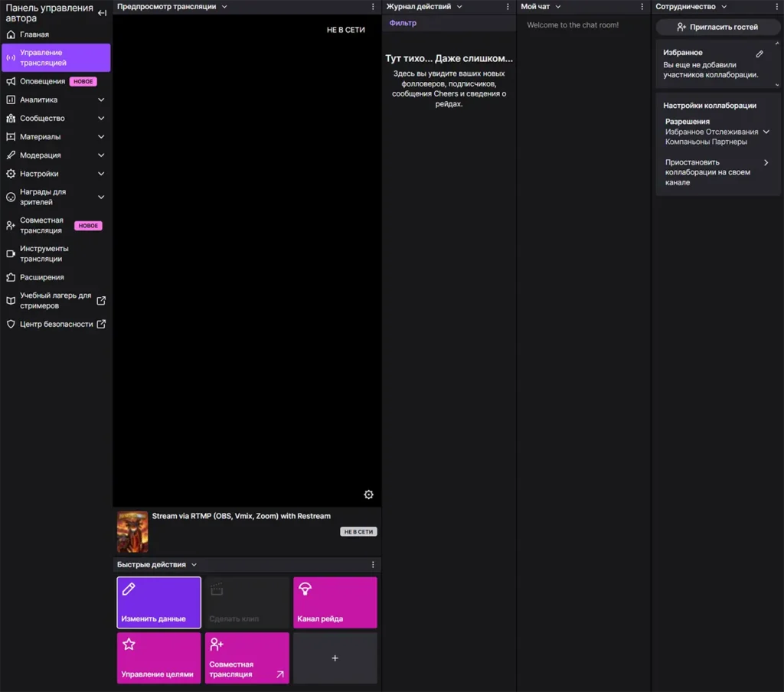
Task: Click the Канал рейда quick action
Action: point(335,602)
